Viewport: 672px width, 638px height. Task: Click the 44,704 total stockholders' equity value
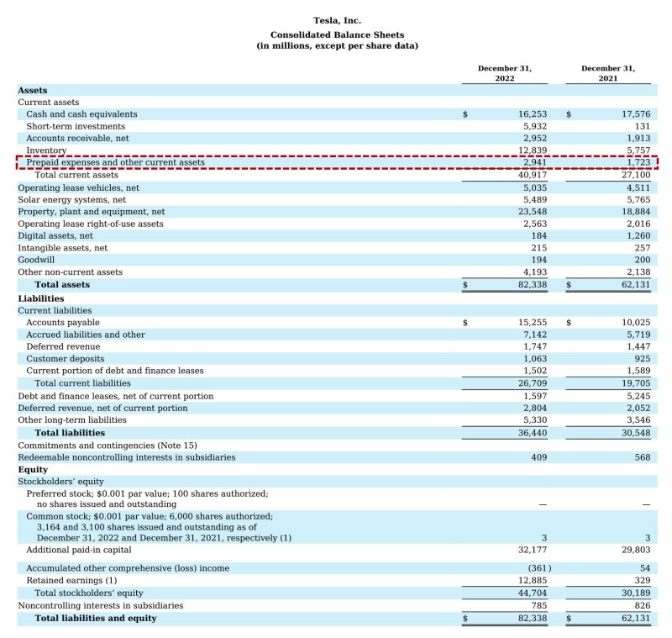point(533,593)
